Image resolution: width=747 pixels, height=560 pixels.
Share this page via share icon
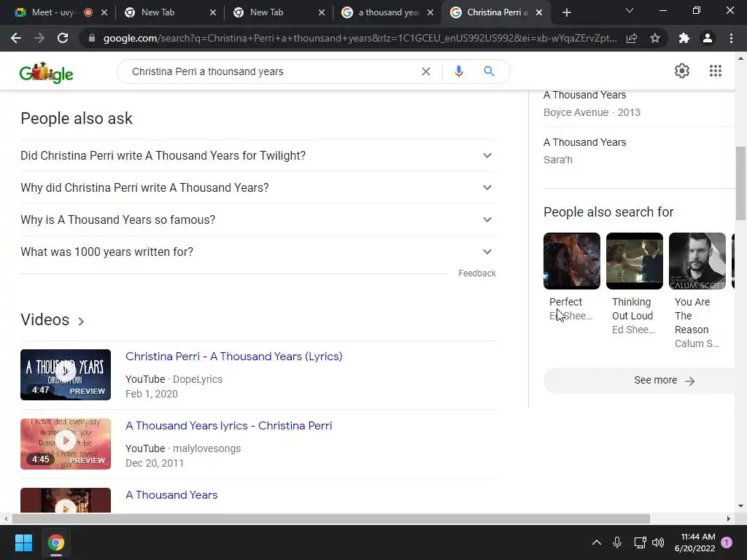click(632, 38)
